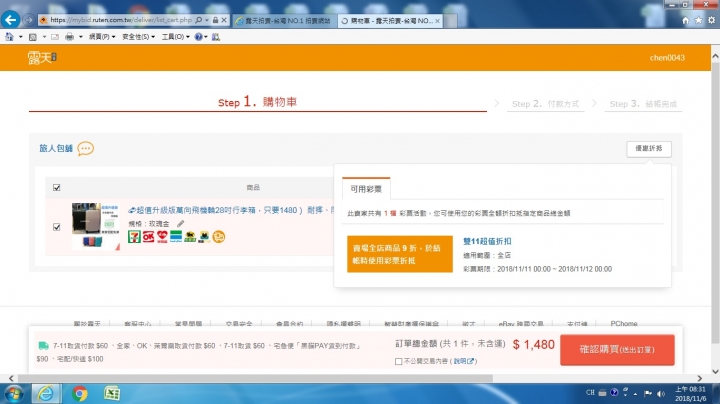Click the taskbar clock 上午 08:31

pyautogui.click(x=690, y=389)
